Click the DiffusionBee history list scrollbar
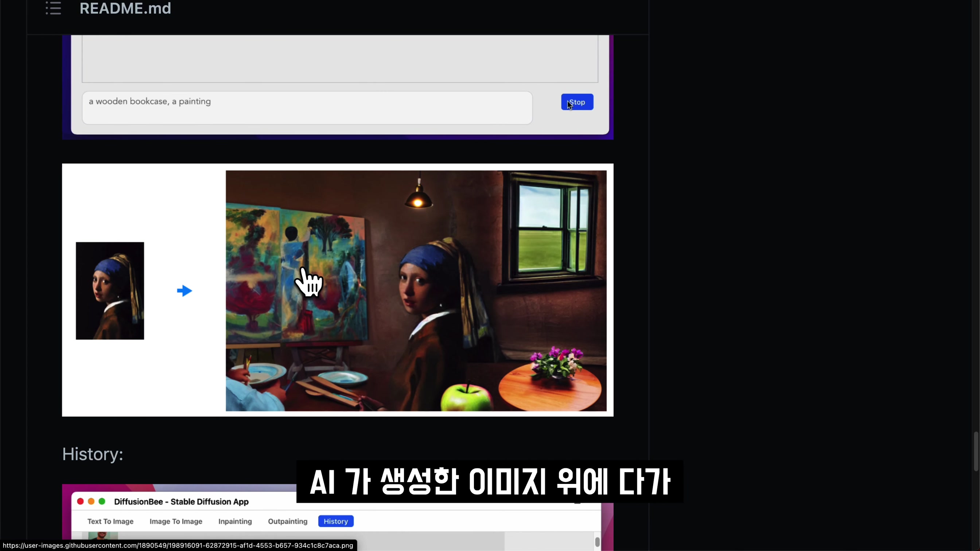The width and height of the screenshot is (980, 551). click(597, 542)
